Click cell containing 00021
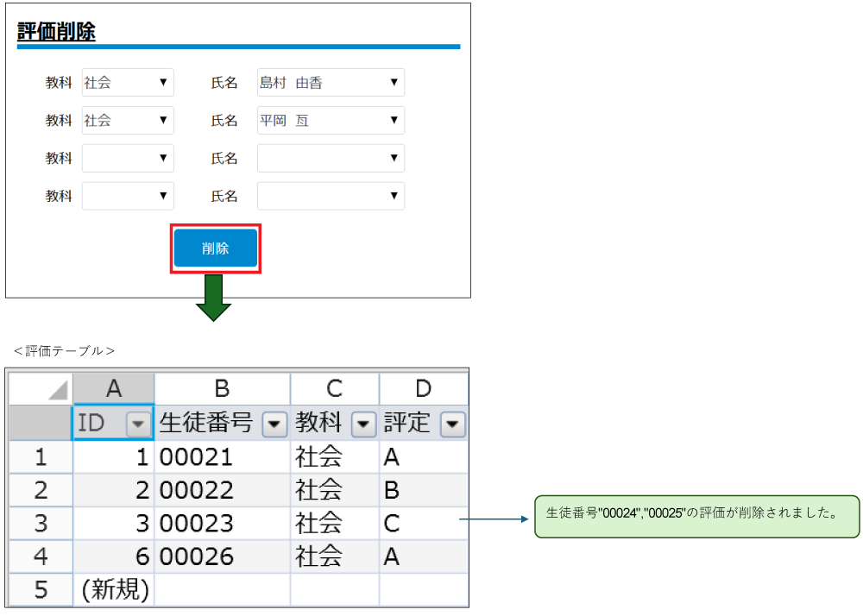This screenshot has width=863, height=616. 222,457
